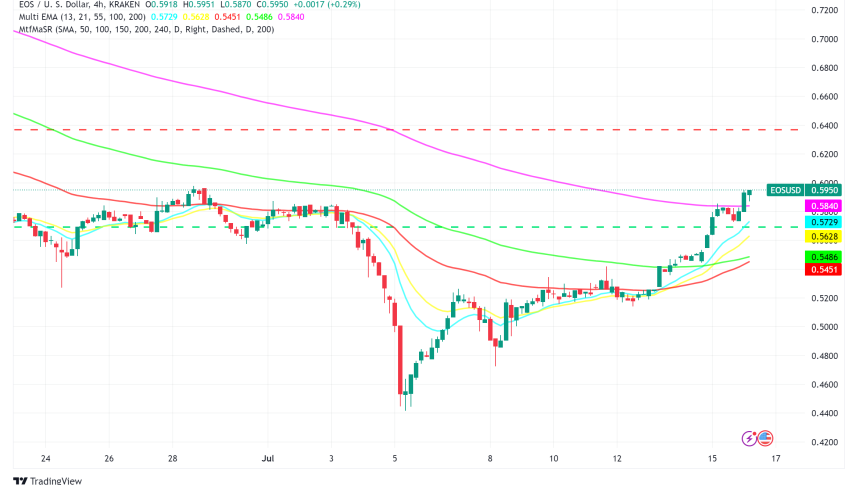852x485 pixels.
Task: Click date 24 on the time axis
Action: (x=46, y=458)
